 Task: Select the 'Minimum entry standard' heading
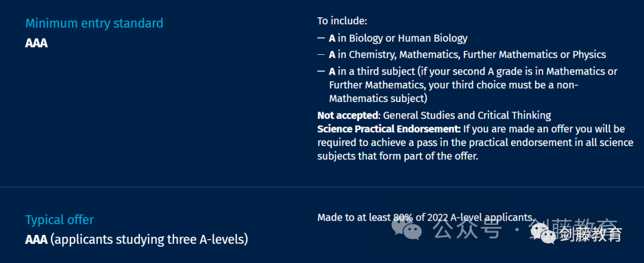pos(94,23)
